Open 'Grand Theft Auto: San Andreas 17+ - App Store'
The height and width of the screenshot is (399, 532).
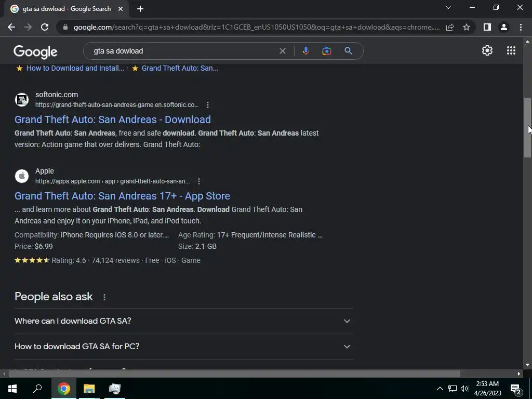pyautogui.click(x=122, y=196)
